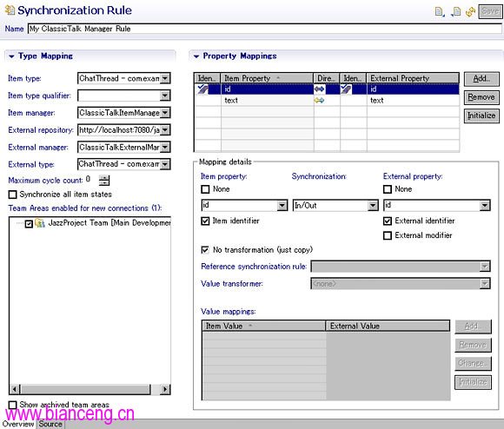Viewport: 504px width, 429px height.
Task: Open the Item type qualifier dropdown
Action: click(165, 96)
